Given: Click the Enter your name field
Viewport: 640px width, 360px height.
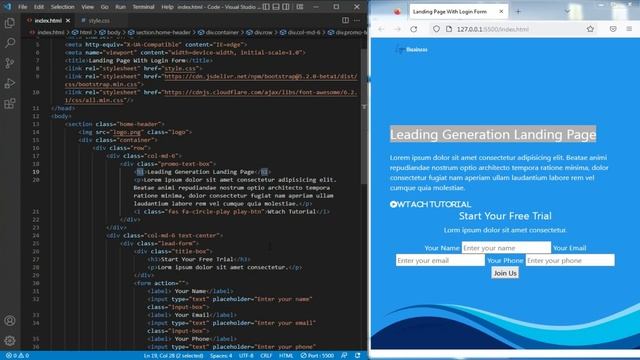Looking at the screenshot, I should click(x=506, y=248).
